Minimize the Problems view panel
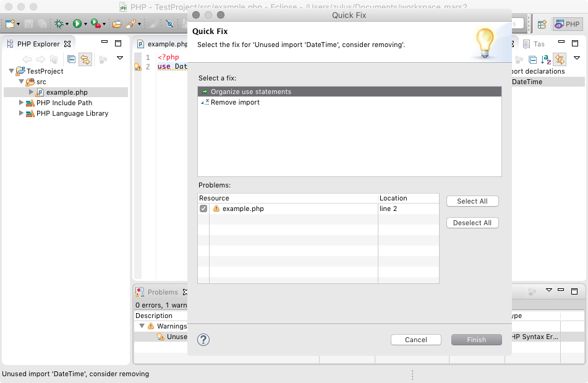Screen dimensions: 588x383 click(561, 290)
